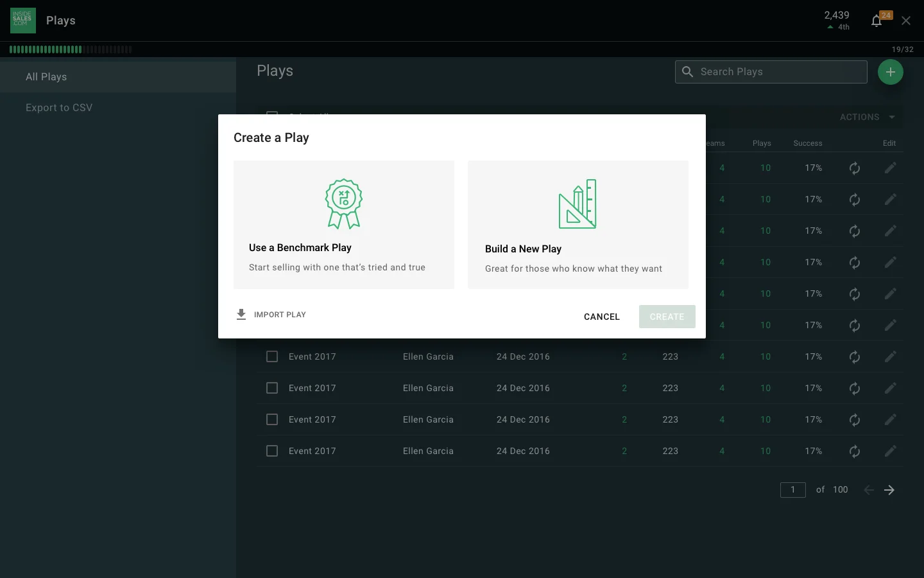Refresh the bottom Event 2017 row

[x=855, y=451]
